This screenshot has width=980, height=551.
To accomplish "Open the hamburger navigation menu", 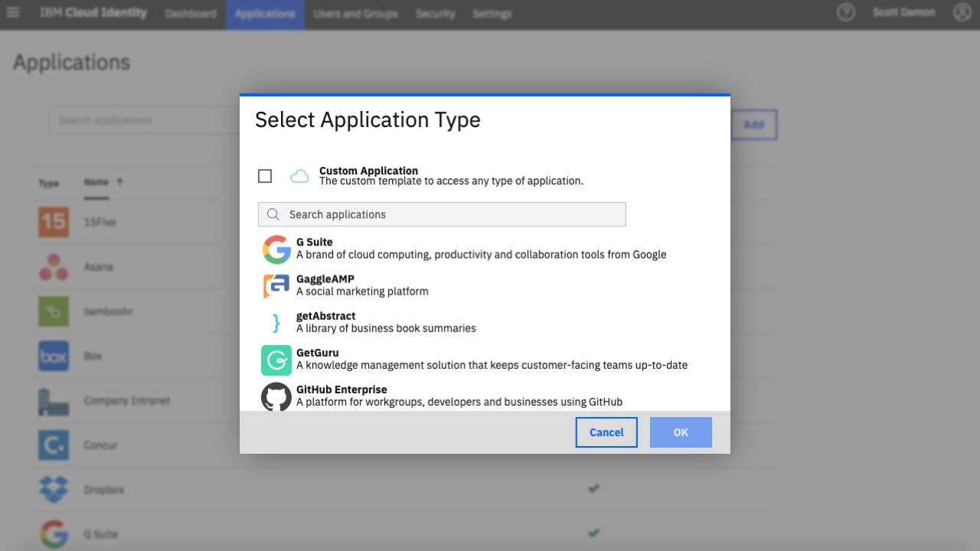I will point(13,13).
